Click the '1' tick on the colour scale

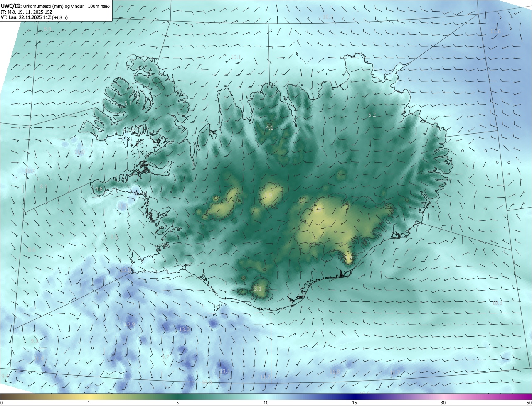[89, 403]
